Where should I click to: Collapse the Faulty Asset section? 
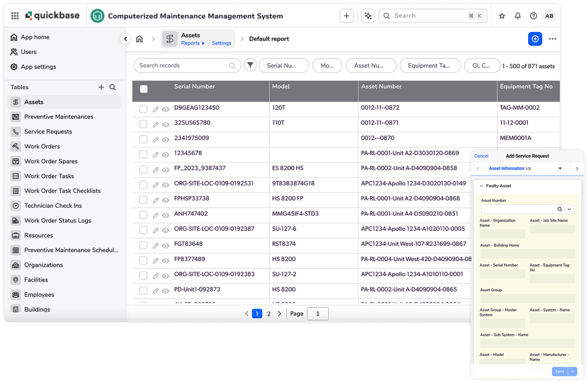481,186
